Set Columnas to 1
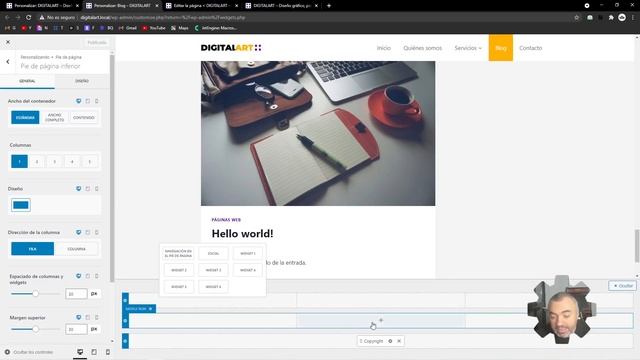Viewport: 640px width, 360px height. tap(19, 162)
